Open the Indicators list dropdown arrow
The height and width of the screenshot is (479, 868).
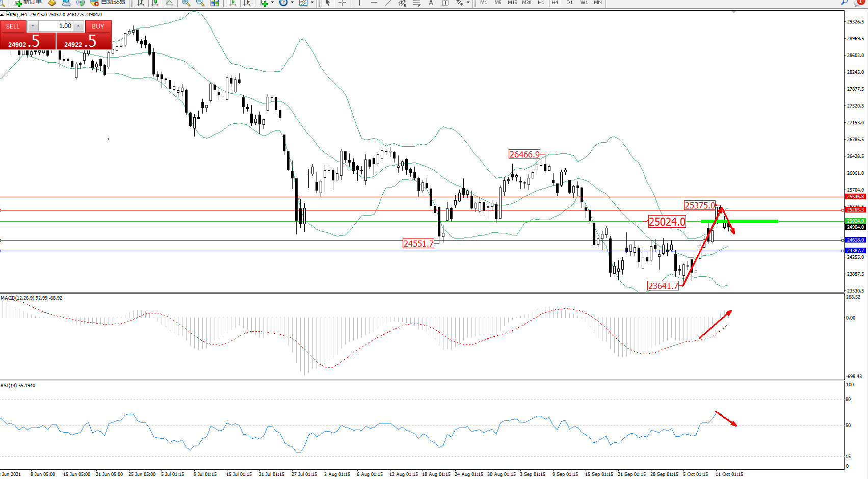(x=272, y=3)
